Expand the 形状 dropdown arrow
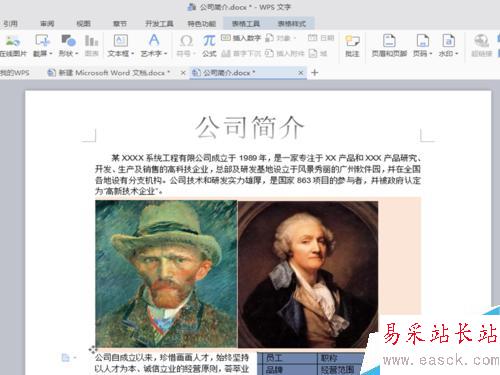The width and height of the screenshot is (500, 375). (x=76, y=54)
